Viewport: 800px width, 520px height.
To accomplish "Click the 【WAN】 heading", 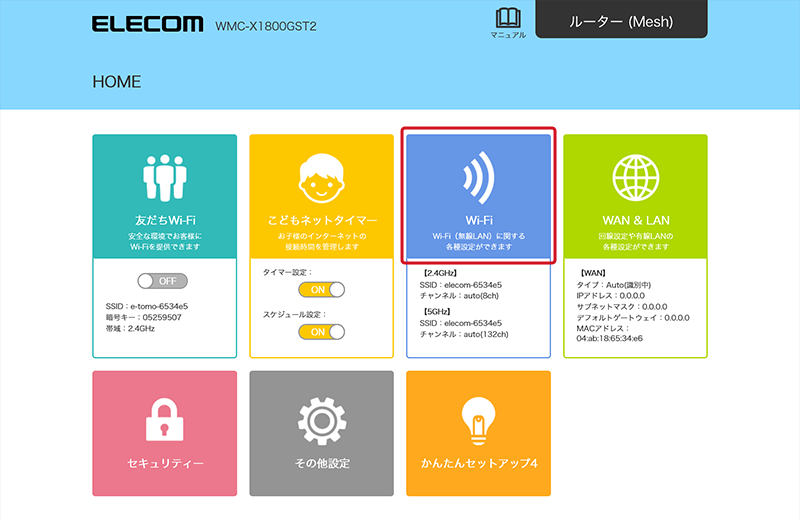I will (x=593, y=273).
